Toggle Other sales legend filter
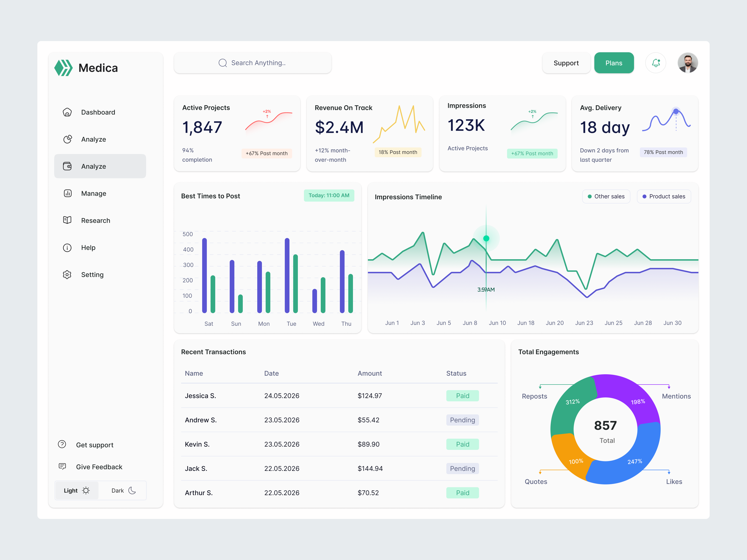Image resolution: width=747 pixels, height=560 pixels. [x=606, y=196]
